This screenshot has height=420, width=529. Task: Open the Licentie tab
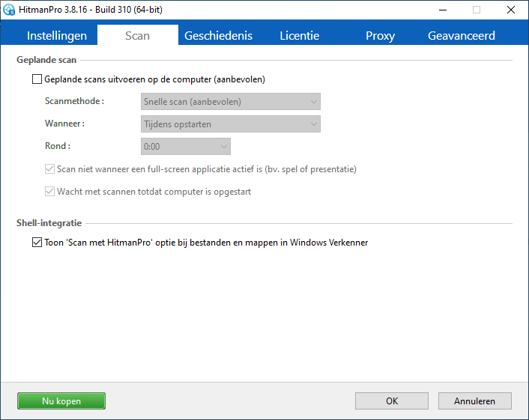coord(299,35)
